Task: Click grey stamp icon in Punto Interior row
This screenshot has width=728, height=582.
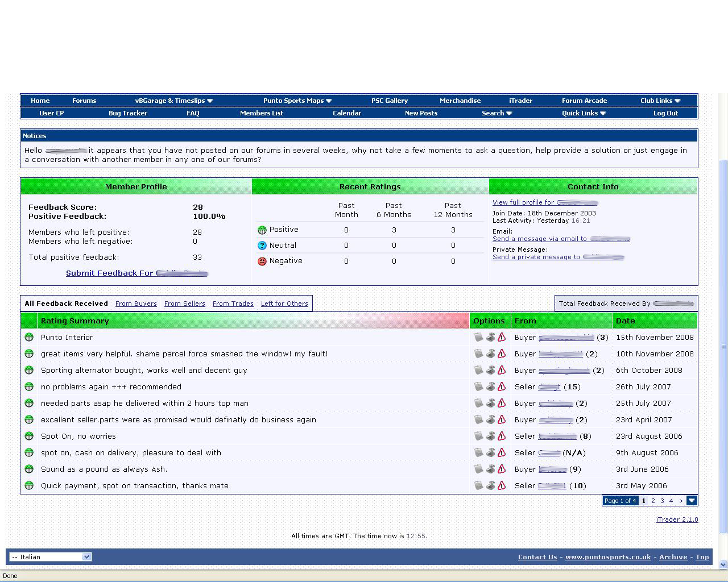Action: [490, 337]
